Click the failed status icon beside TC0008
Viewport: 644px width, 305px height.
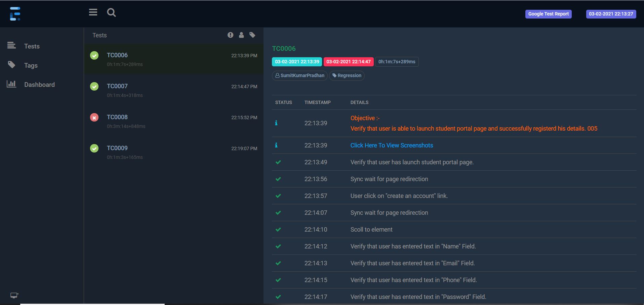point(94,117)
